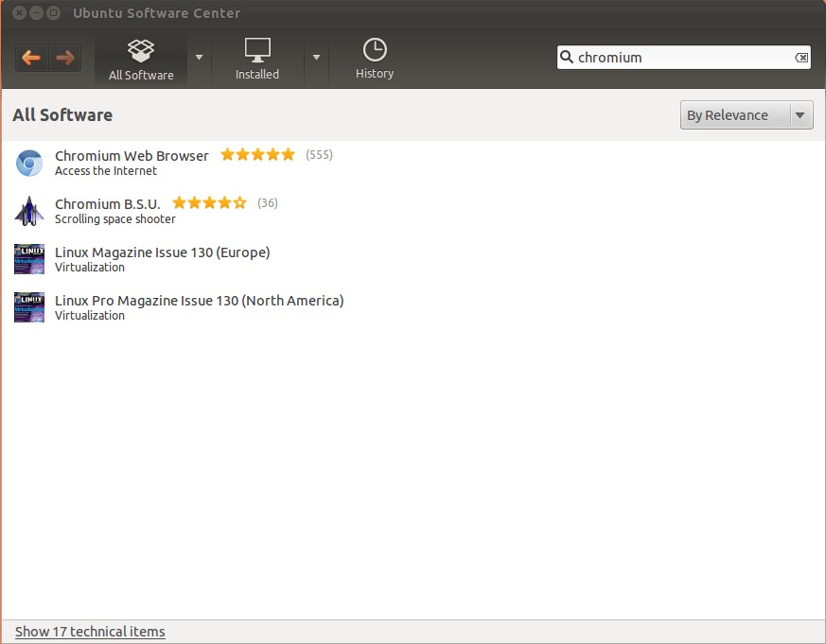Expand the All Software dropdown arrow

coord(199,57)
